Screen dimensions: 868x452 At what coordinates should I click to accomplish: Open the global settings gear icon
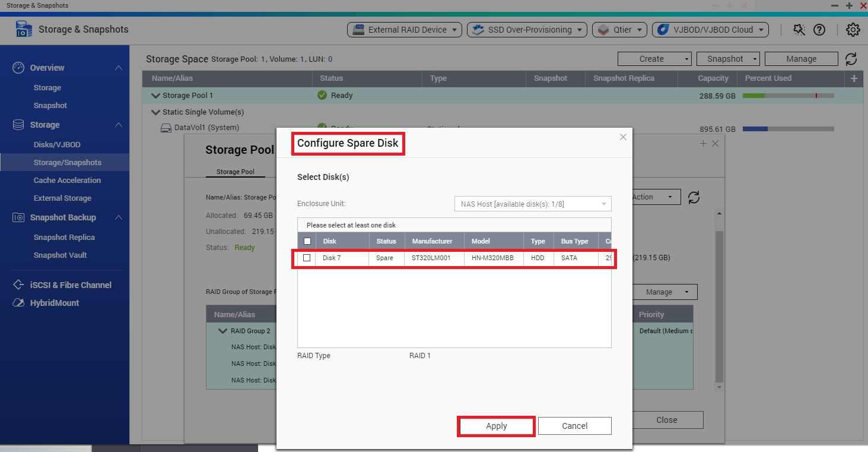pos(853,30)
